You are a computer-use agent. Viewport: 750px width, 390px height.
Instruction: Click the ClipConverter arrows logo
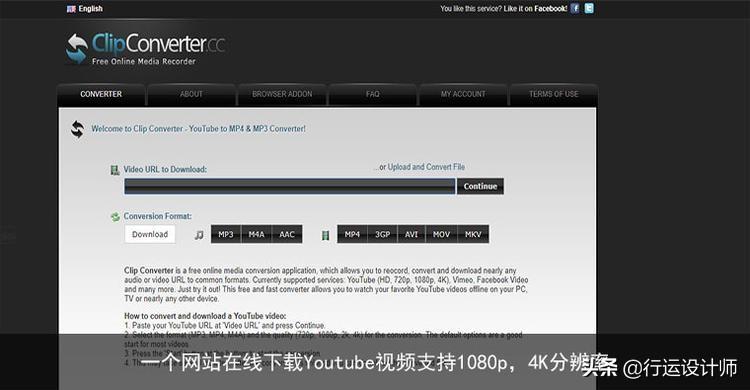point(77,48)
